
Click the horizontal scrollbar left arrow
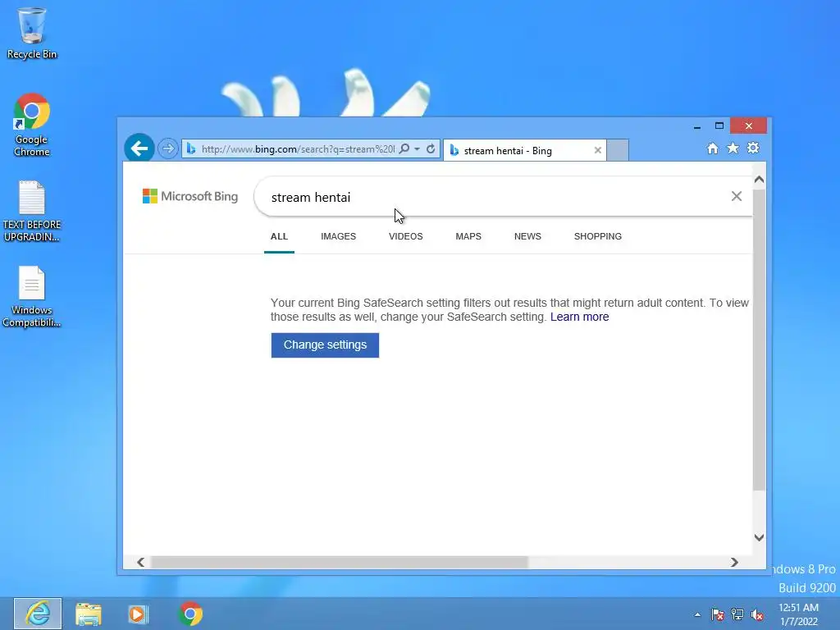coord(141,562)
